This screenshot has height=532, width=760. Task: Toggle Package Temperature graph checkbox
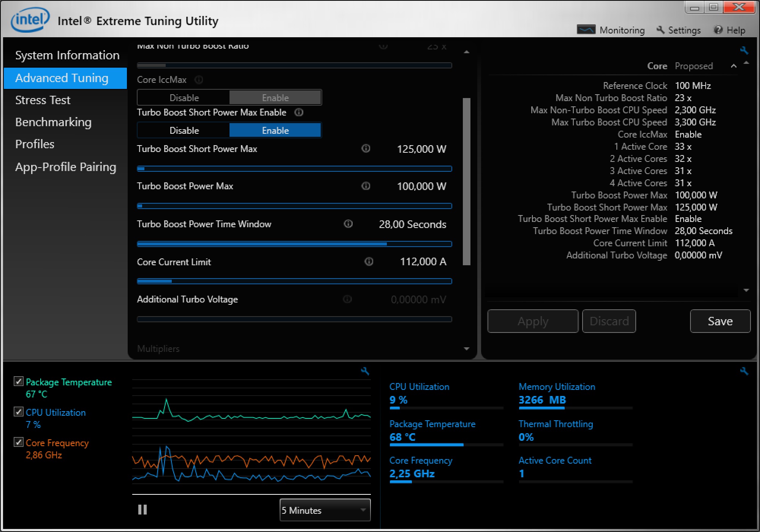18,381
